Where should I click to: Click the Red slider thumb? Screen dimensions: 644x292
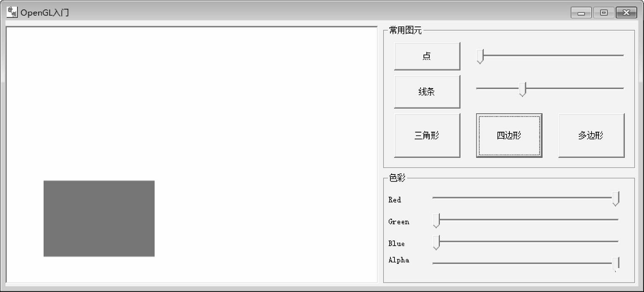615,199
